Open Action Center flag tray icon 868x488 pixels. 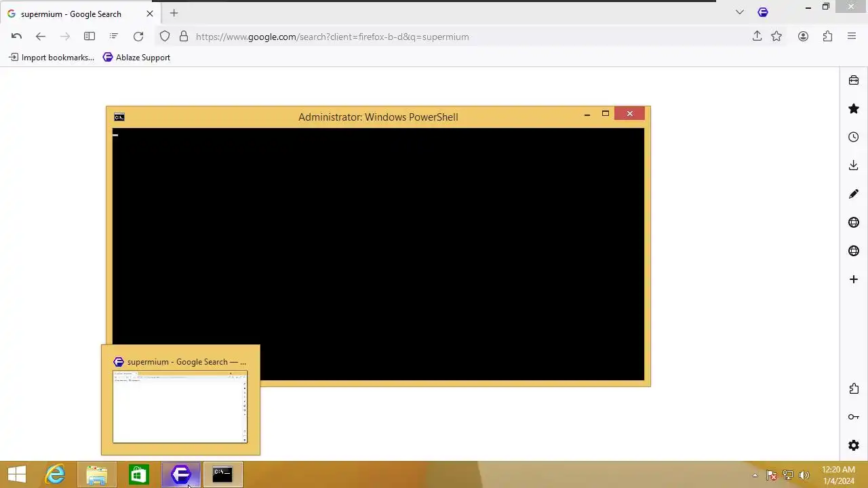click(771, 475)
